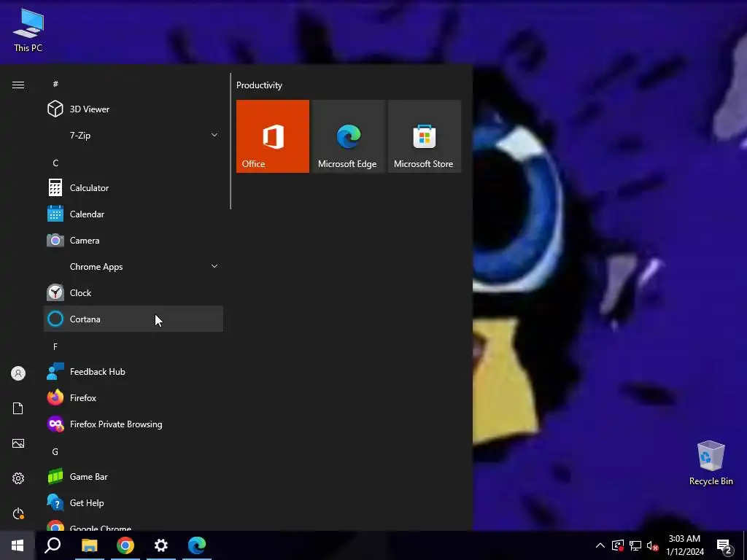The height and width of the screenshot is (560, 747).
Task: Open the Calendar app
Action: (x=133, y=214)
